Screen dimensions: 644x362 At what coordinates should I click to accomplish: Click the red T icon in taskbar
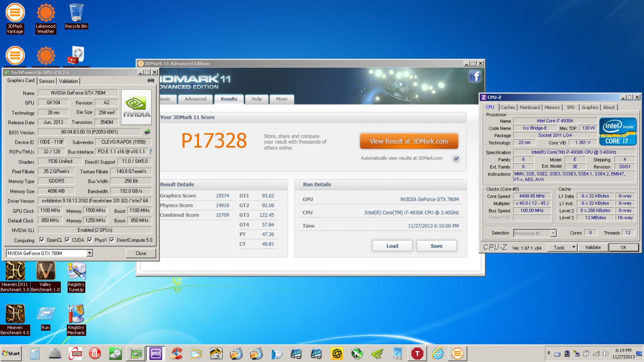[x=417, y=354]
